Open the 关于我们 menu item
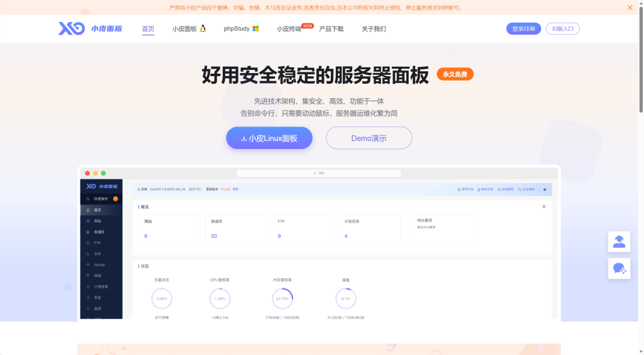 tap(374, 28)
